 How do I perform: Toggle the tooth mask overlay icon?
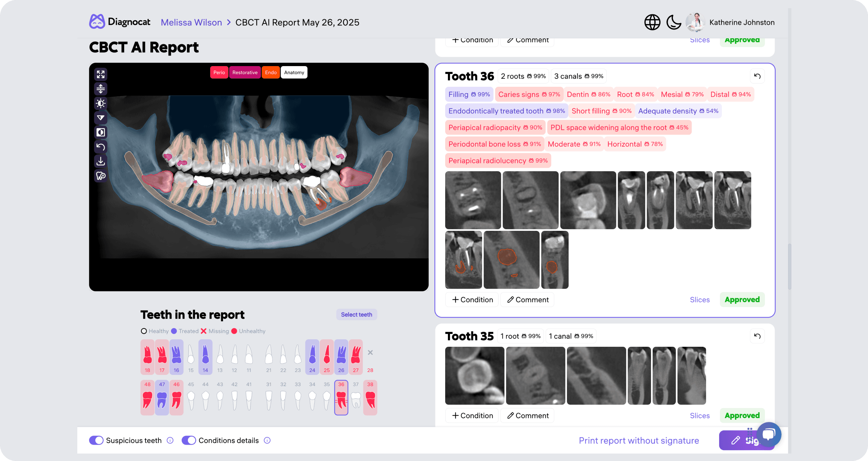[x=101, y=176]
